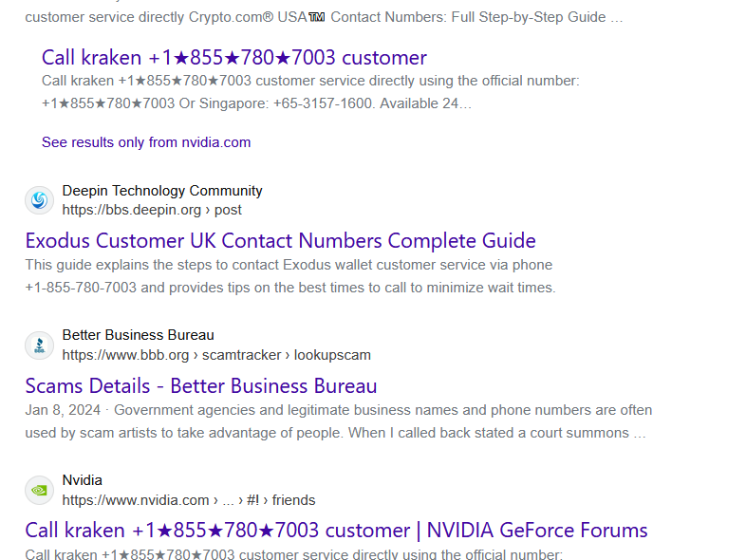The image size is (746, 560).
Task: Click the bbb.org scamtracker lookupscam URL
Action: 216,355
